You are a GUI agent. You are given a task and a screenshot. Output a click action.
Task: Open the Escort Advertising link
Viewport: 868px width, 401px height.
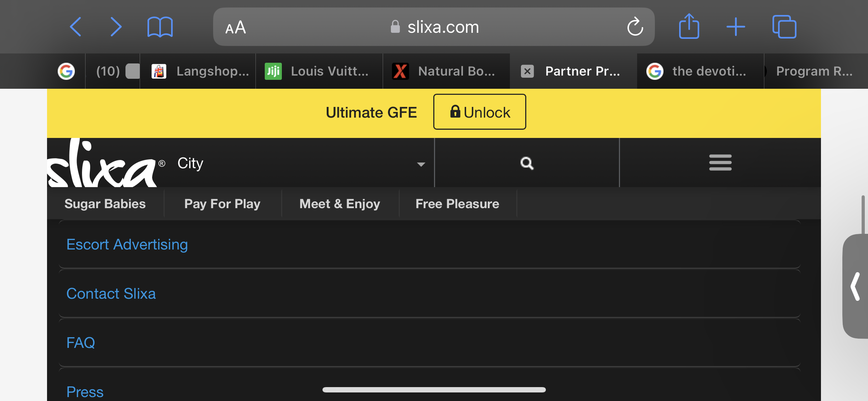127,245
